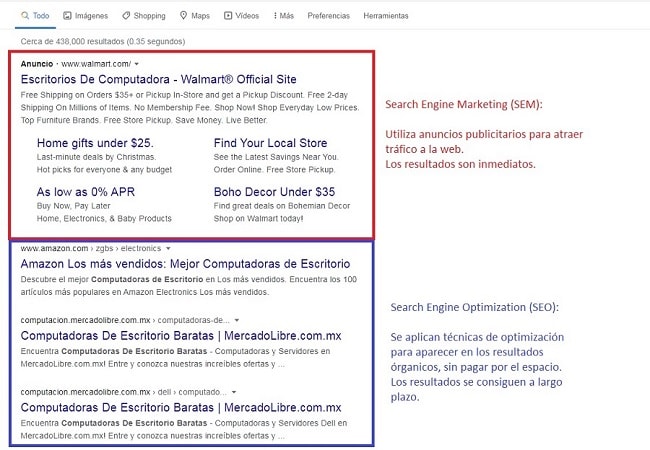The height and width of the screenshot is (450, 650).
Task: Click the Anuncio label
Action: click(x=37, y=64)
